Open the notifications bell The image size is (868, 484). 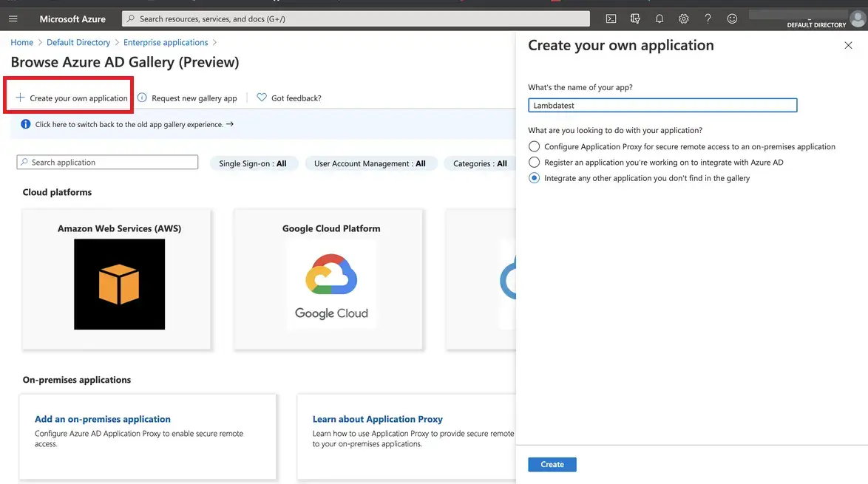click(x=659, y=18)
